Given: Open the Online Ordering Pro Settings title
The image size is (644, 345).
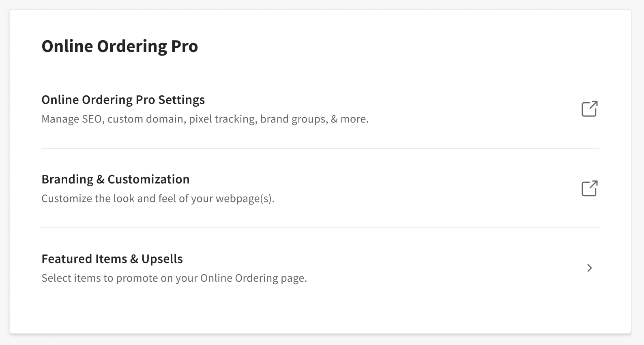Looking at the screenshot, I should (123, 100).
